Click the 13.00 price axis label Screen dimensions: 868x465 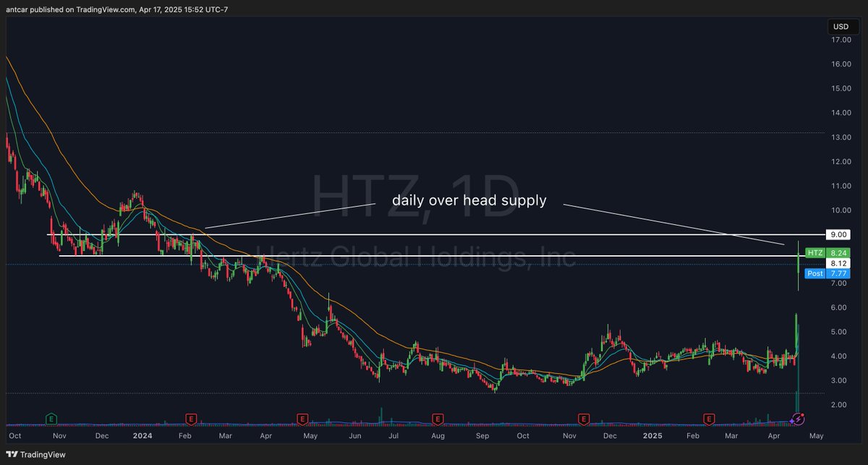(841, 137)
